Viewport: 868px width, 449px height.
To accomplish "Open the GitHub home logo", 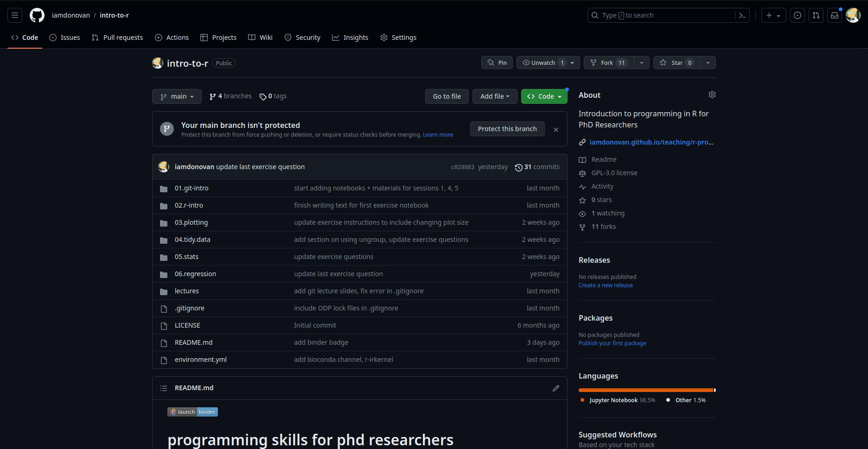I will click(x=37, y=15).
